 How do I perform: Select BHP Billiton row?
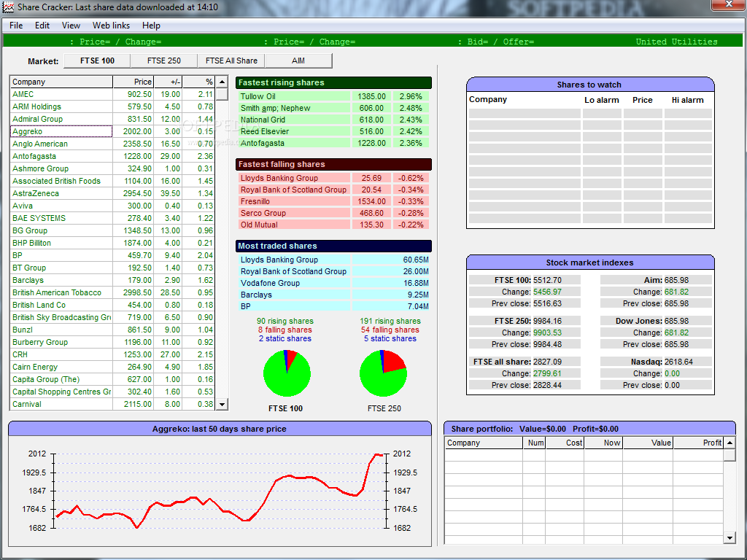[113, 243]
